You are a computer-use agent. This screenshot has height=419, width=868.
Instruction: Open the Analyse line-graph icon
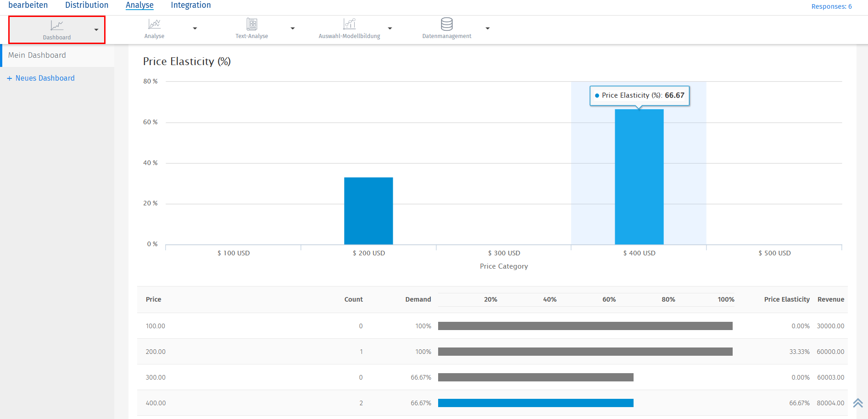click(x=154, y=24)
